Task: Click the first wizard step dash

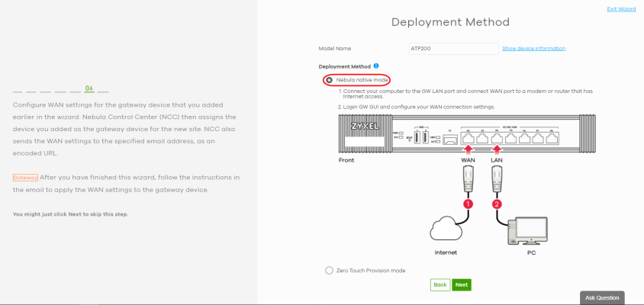Action: [18, 91]
